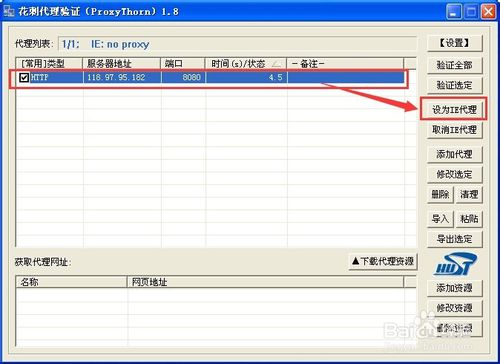
Task: Click 修改选定 to edit selected proxy
Action: [x=455, y=174]
